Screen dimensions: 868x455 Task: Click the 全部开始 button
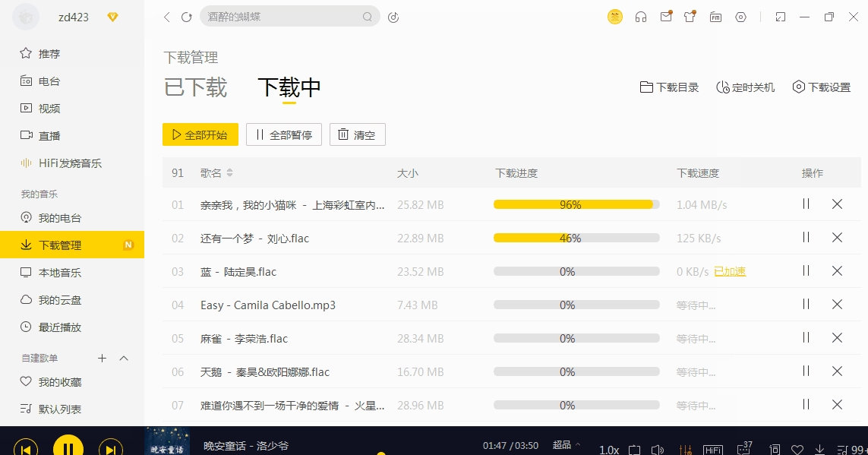click(x=200, y=134)
